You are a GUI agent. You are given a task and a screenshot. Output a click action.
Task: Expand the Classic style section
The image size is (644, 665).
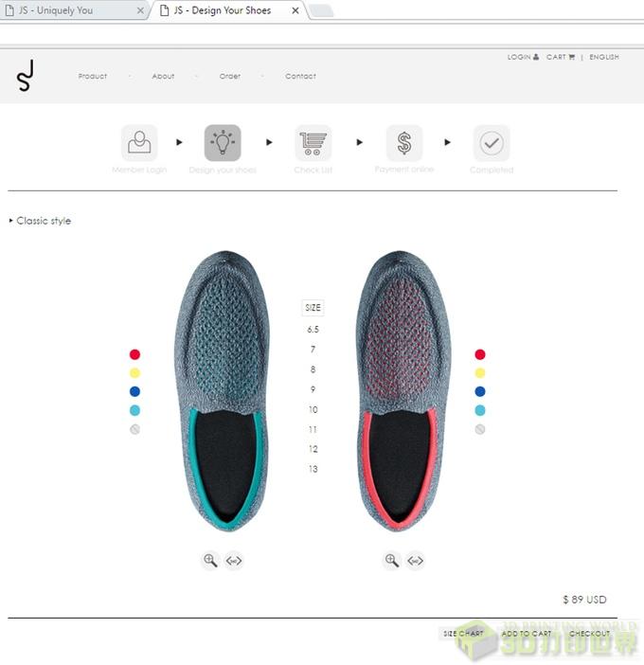click(x=41, y=221)
